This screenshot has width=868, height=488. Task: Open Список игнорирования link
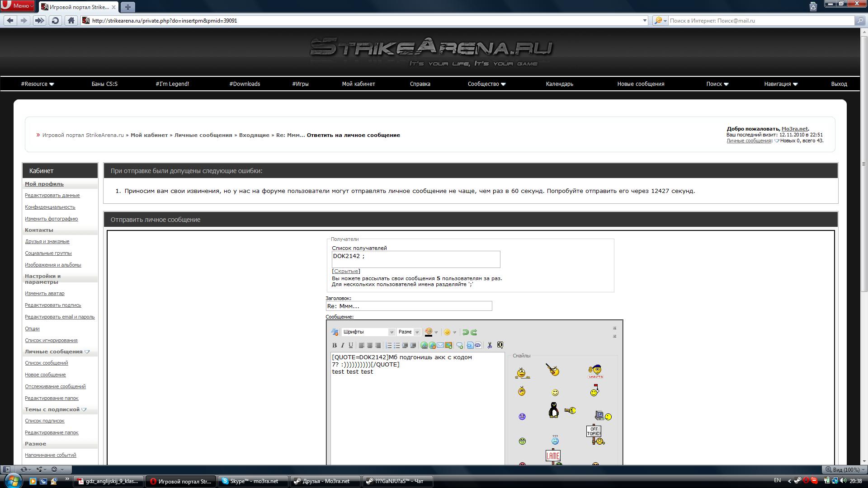51,340
